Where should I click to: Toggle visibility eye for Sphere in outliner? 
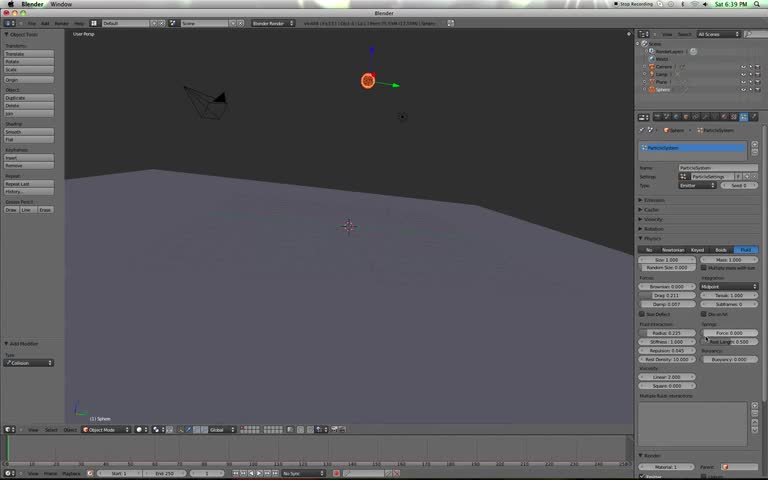click(x=743, y=90)
